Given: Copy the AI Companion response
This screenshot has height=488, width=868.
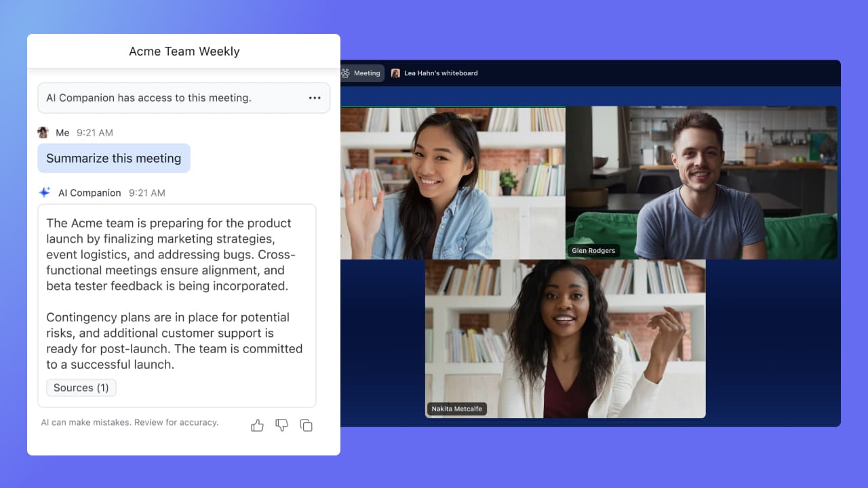Looking at the screenshot, I should coord(307,426).
